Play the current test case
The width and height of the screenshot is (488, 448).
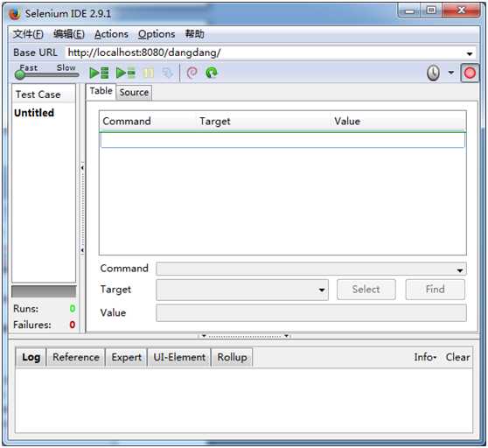pos(126,73)
